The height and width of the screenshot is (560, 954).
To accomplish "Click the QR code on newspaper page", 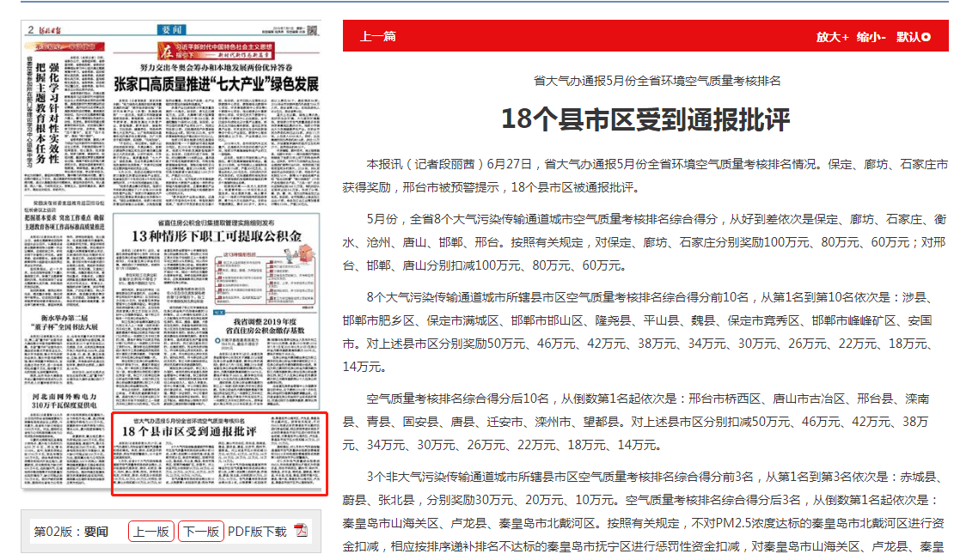I will click(313, 31).
